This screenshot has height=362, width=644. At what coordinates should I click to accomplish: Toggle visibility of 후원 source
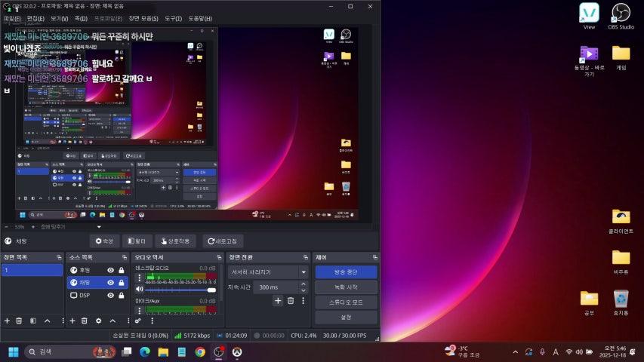pos(110,270)
